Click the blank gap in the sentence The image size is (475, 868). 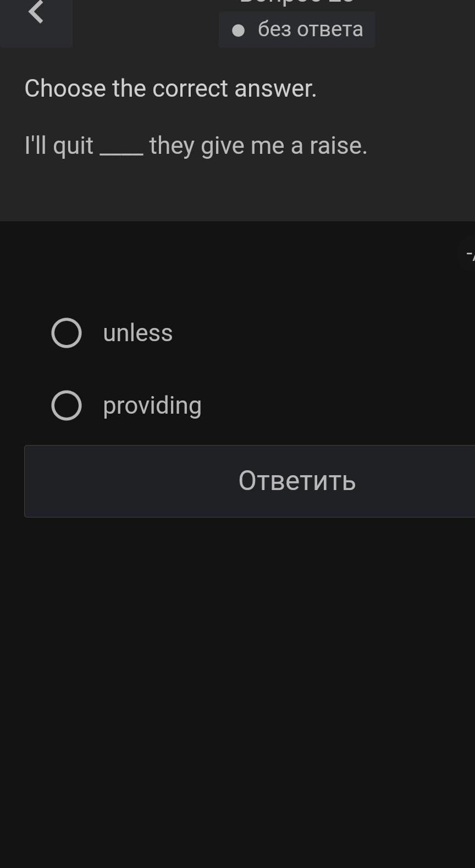[x=121, y=148]
